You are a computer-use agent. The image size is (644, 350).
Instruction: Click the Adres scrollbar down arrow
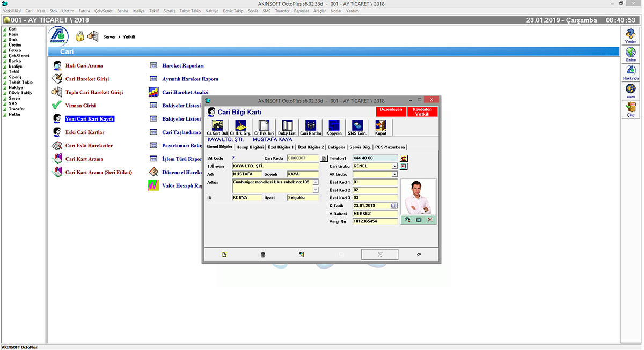[x=316, y=190]
